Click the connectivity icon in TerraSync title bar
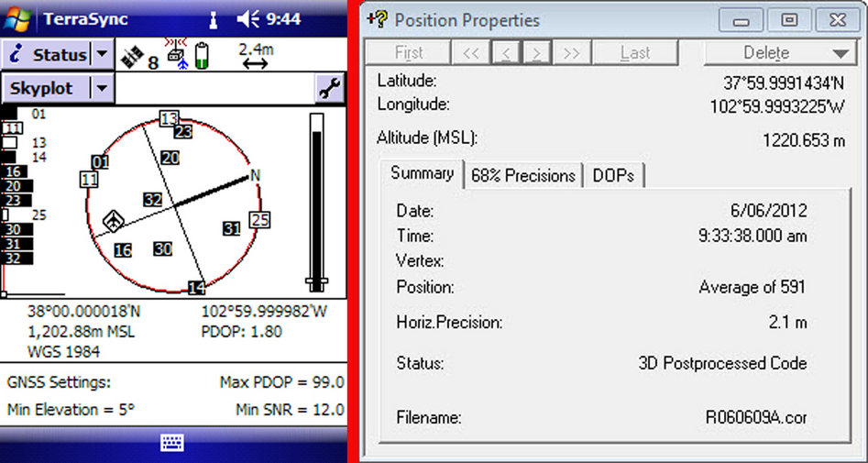 214,20
